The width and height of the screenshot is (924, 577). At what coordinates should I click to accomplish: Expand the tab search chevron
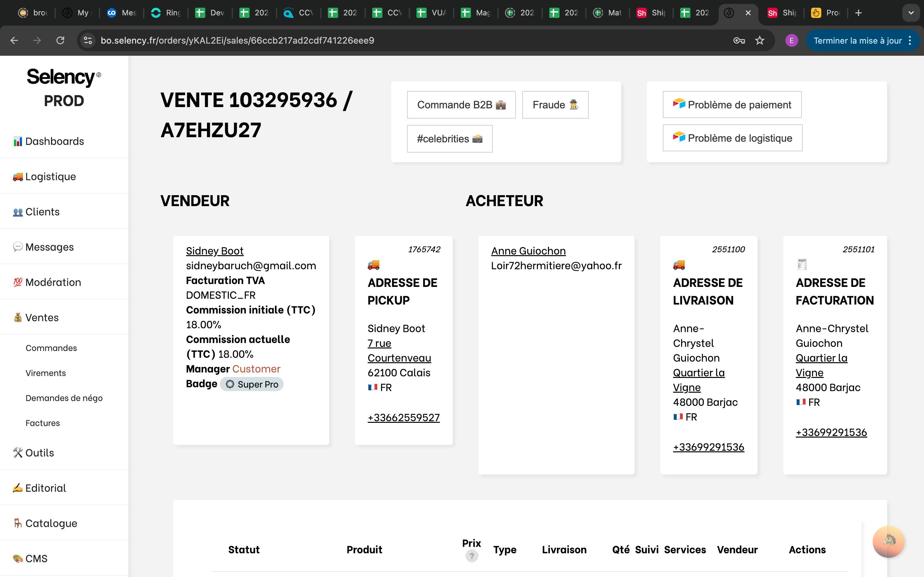point(911,13)
